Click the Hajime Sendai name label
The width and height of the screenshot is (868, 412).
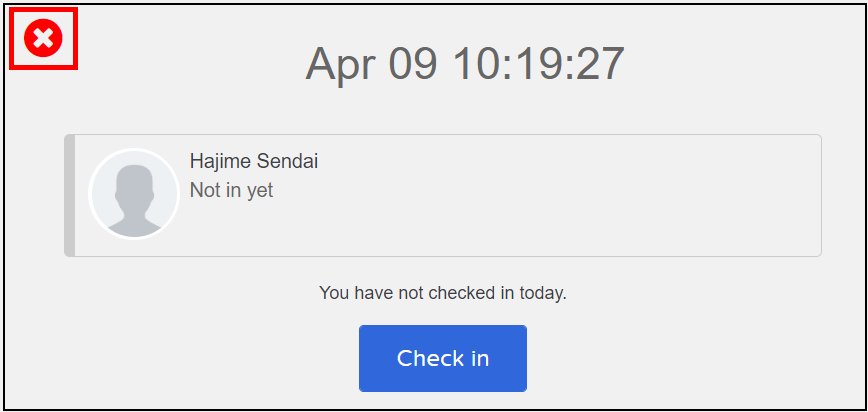tap(254, 162)
